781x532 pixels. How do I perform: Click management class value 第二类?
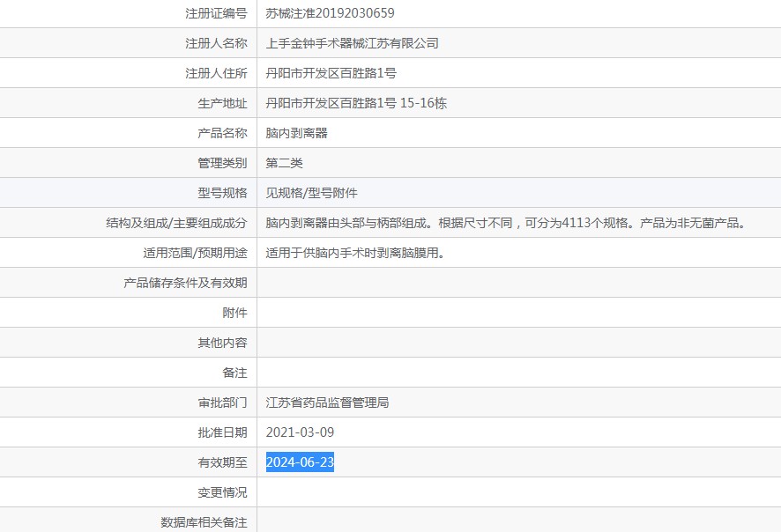point(284,163)
